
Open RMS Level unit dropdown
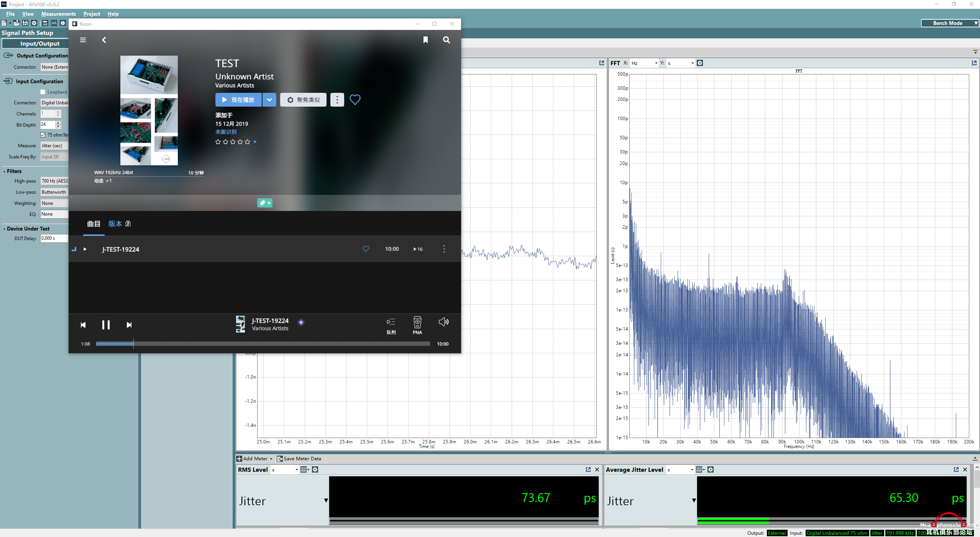pyautogui.click(x=285, y=469)
